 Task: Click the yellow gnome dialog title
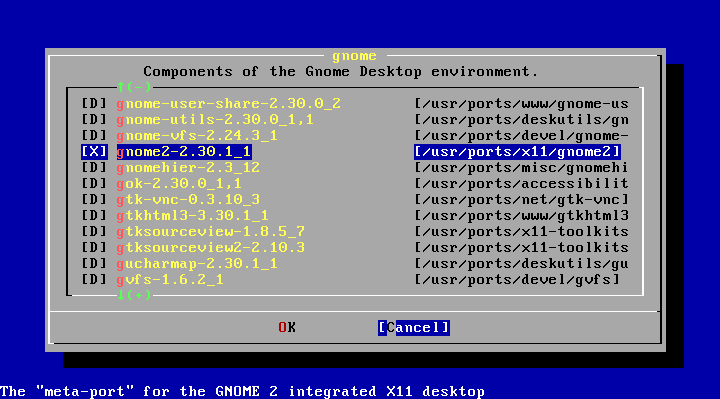pyautogui.click(x=354, y=56)
